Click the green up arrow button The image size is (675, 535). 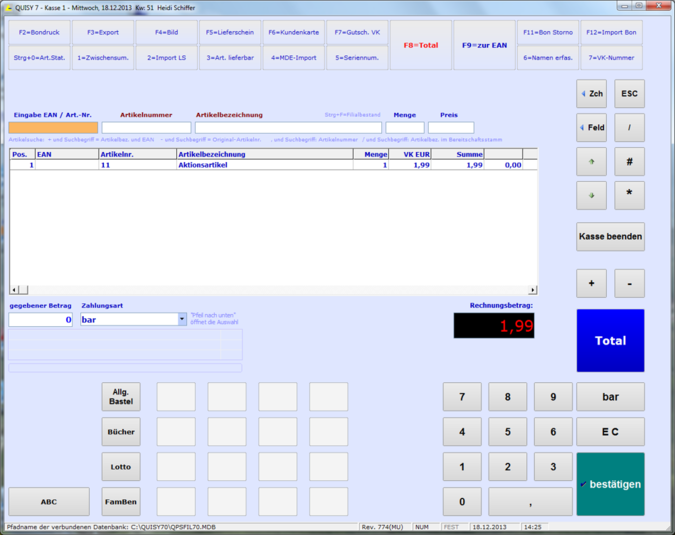pyautogui.click(x=591, y=161)
